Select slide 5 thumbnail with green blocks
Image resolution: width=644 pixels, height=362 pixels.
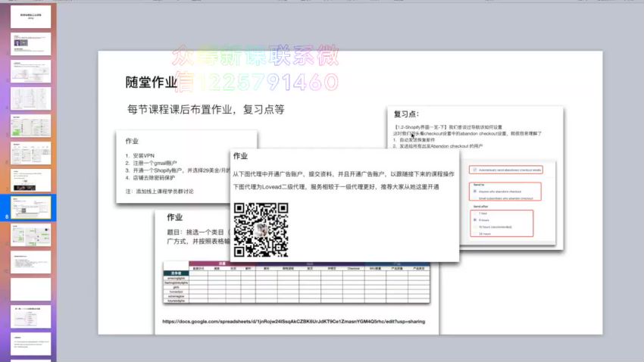[x=30, y=126]
